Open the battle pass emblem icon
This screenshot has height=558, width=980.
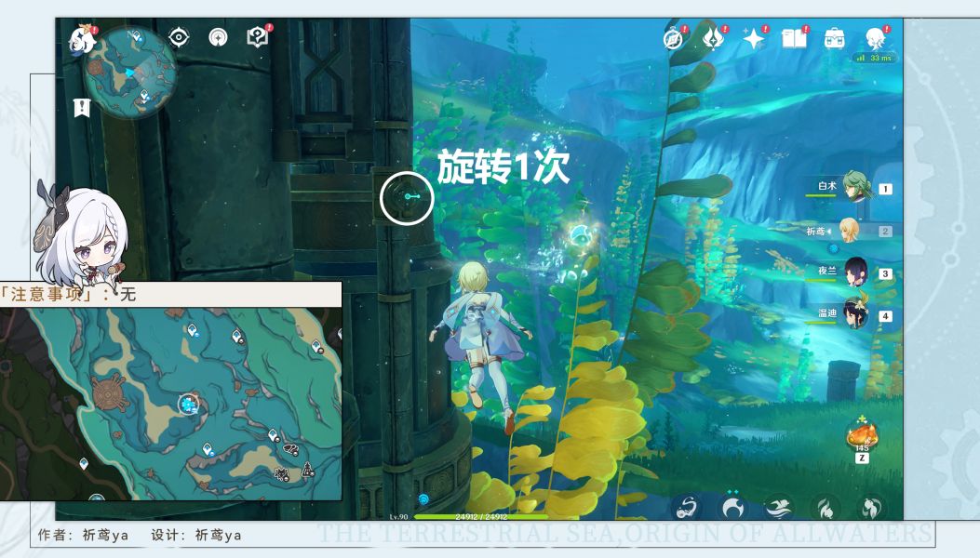[714, 38]
